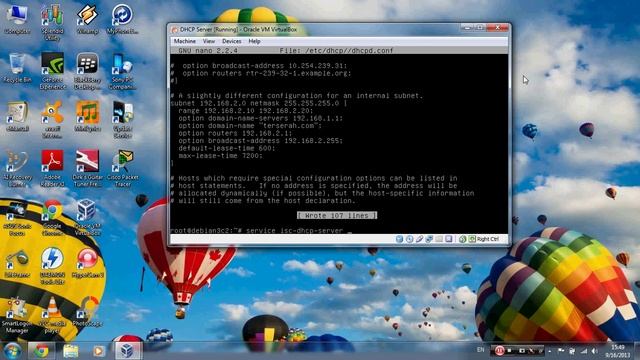
Task: Select the BlackBerry Desktop icon
Action: 87,71
